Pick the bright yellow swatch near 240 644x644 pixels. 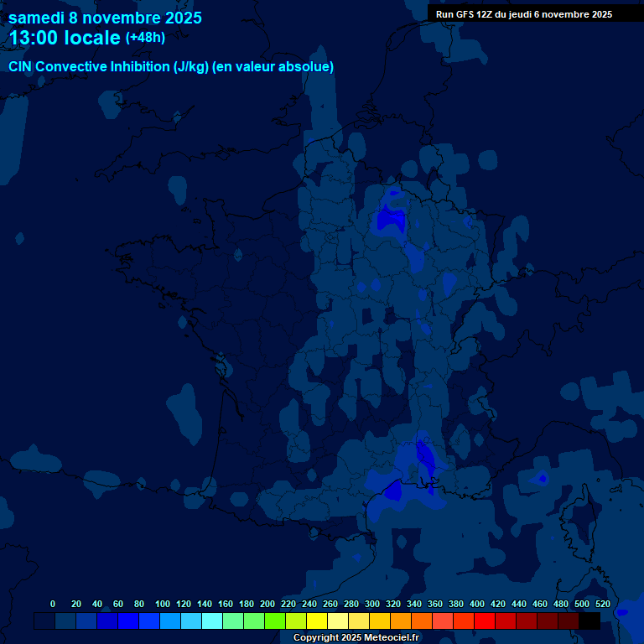click(x=317, y=621)
